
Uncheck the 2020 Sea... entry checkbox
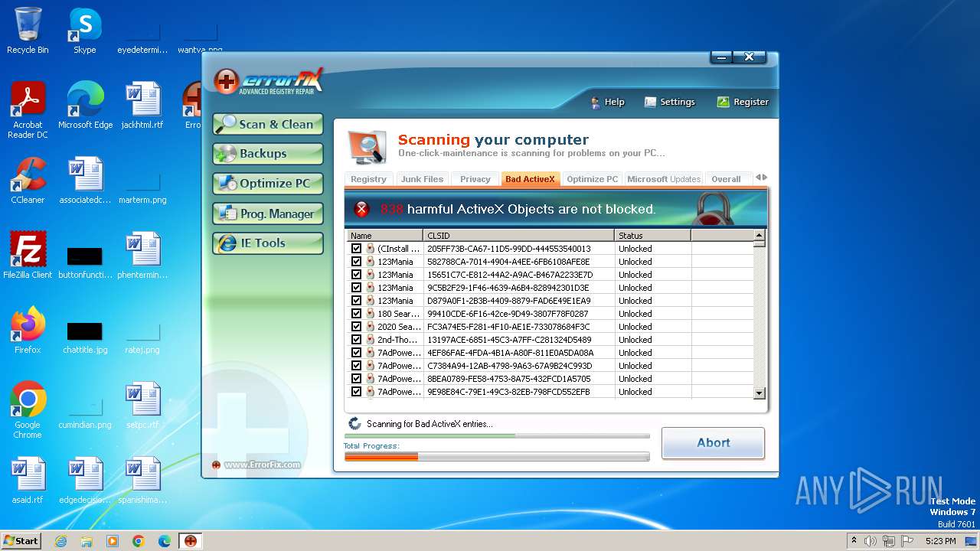[x=356, y=327]
